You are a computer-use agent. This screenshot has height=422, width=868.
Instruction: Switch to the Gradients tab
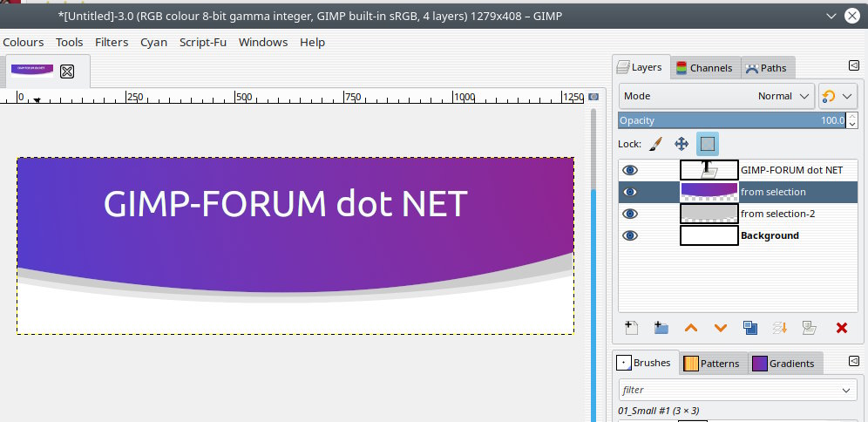click(784, 364)
